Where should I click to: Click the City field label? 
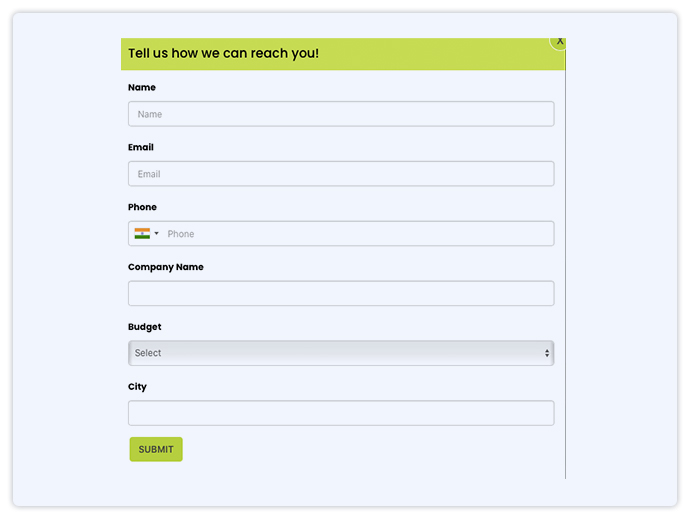137,387
